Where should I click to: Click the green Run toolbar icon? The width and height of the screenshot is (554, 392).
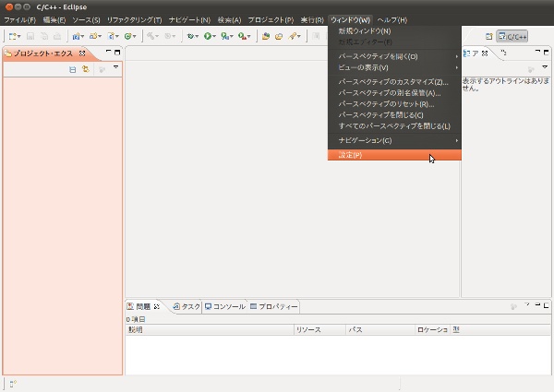point(208,36)
